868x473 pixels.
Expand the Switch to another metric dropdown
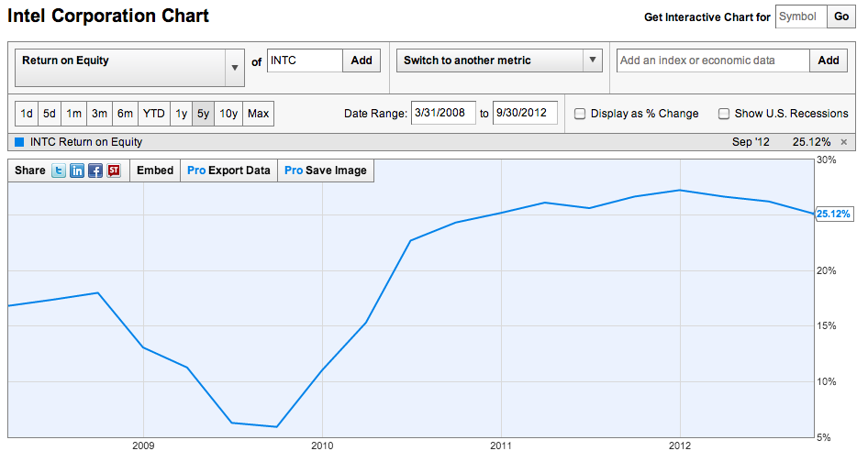pyautogui.click(x=499, y=60)
